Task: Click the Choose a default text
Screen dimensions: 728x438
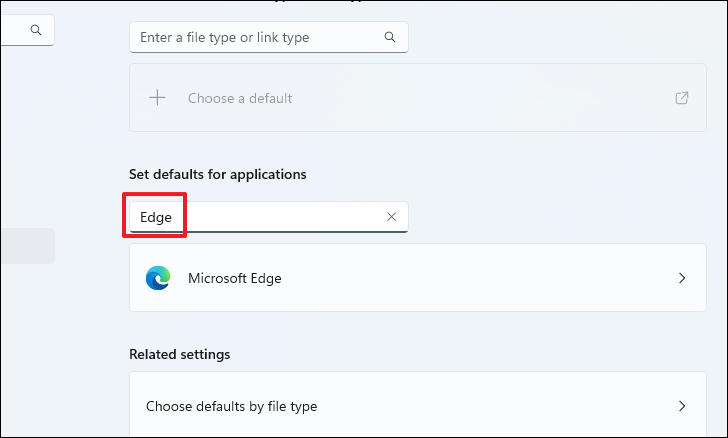Action: [240, 98]
